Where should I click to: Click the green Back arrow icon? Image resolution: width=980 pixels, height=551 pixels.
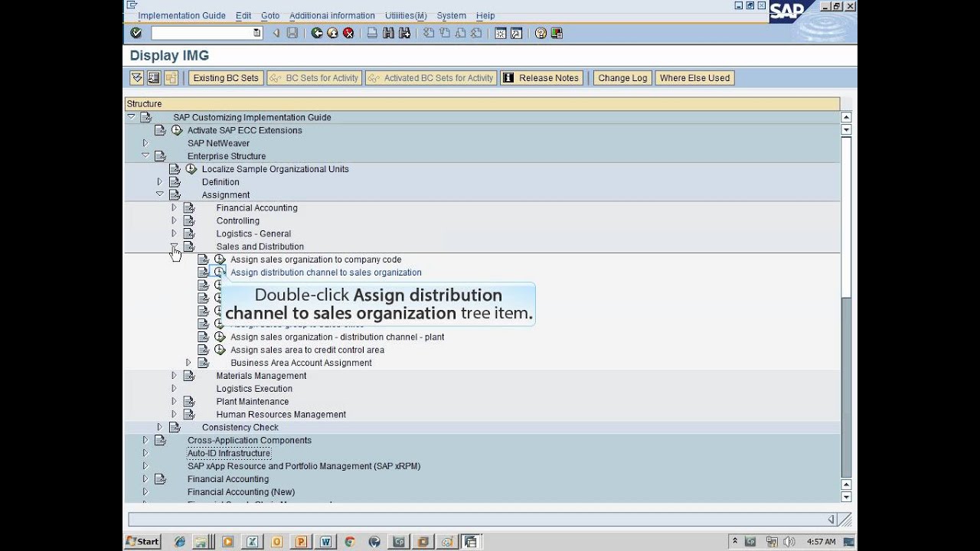(x=317, y=33)
